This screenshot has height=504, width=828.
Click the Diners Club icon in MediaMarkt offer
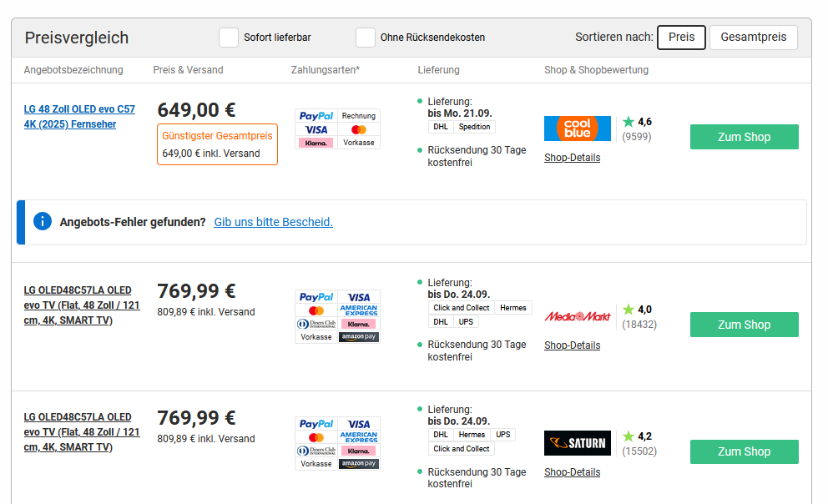[316, 324]
